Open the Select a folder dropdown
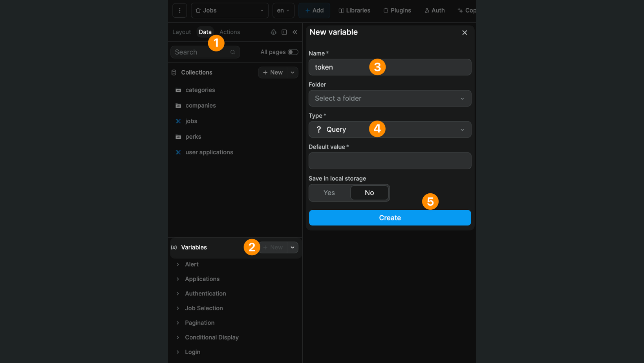The height and width of the screenshot is (363, 644). point(389,98)
